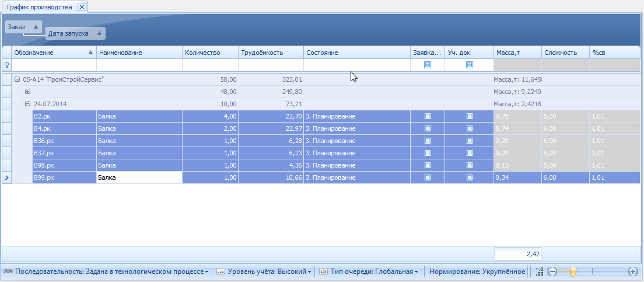Click the Масса,т column header
This screenshot has height=282, width=644.
(517, 53)
